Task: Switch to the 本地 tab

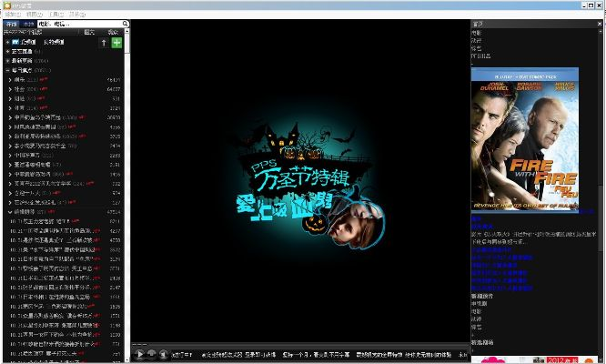Action: tap(28, 24)
